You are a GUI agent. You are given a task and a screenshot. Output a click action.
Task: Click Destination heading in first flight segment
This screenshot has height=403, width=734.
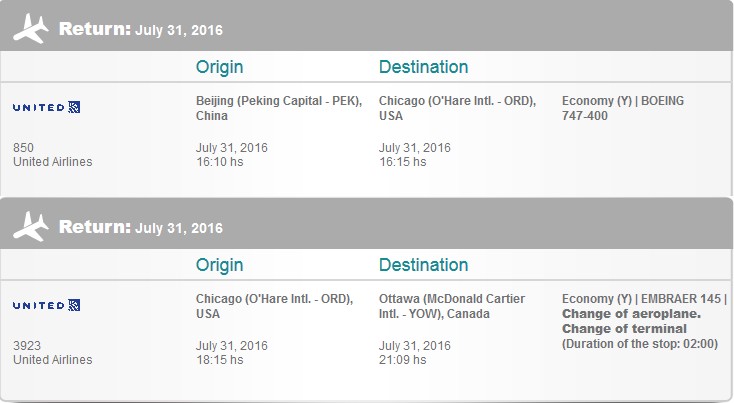423,67
